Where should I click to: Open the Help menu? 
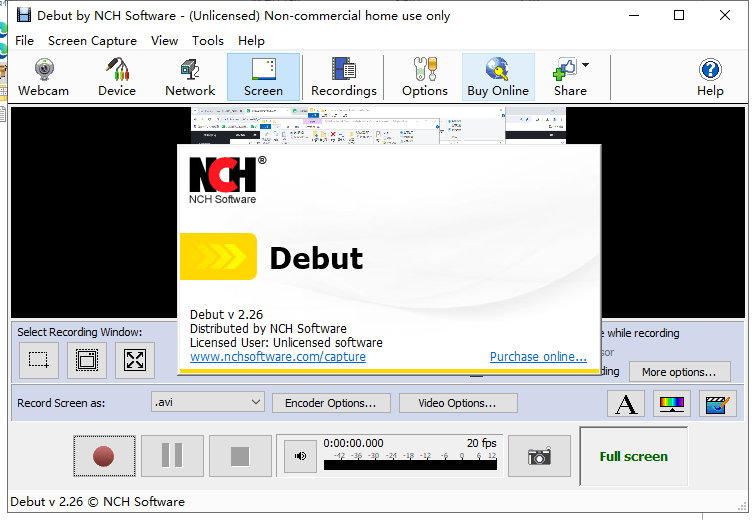point(251,41)
